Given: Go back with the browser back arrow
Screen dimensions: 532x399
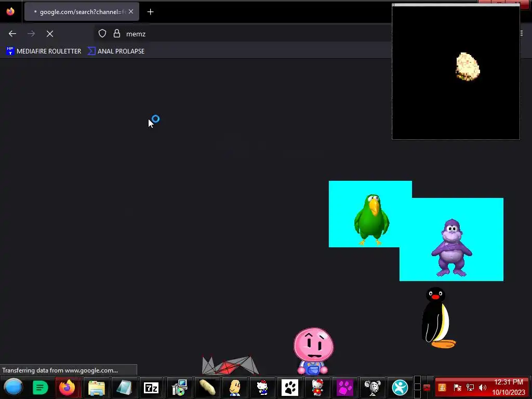Looking at the screenshot, I should coord(12,34).
